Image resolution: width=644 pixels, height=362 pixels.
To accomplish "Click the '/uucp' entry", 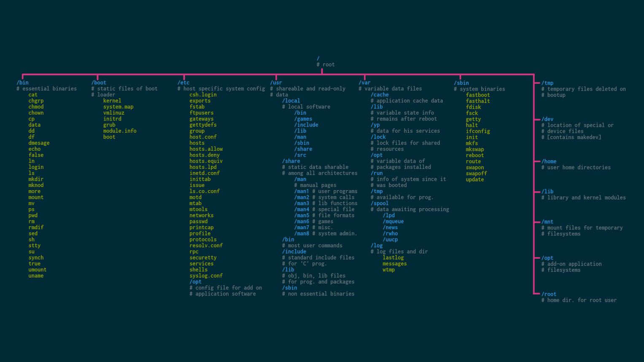I will [x=390, y=239].
